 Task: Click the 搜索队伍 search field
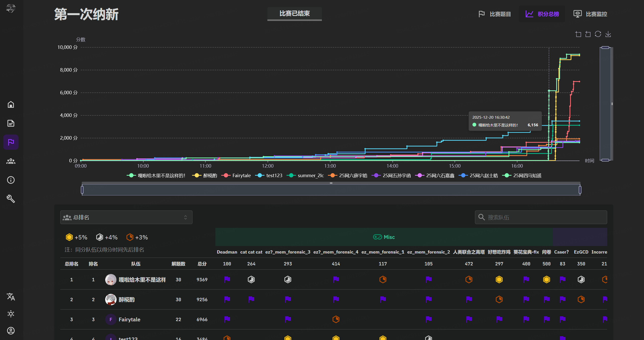click(x=541, y=217)
